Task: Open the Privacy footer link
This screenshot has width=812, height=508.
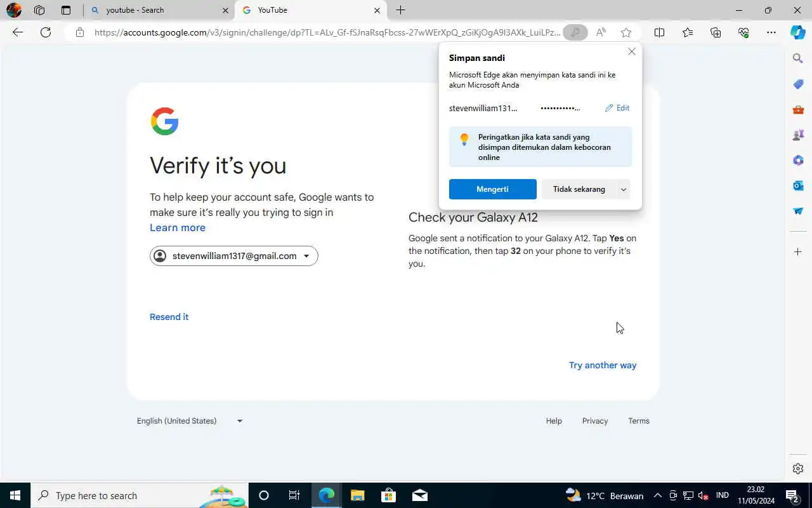Action: point(595,421)
